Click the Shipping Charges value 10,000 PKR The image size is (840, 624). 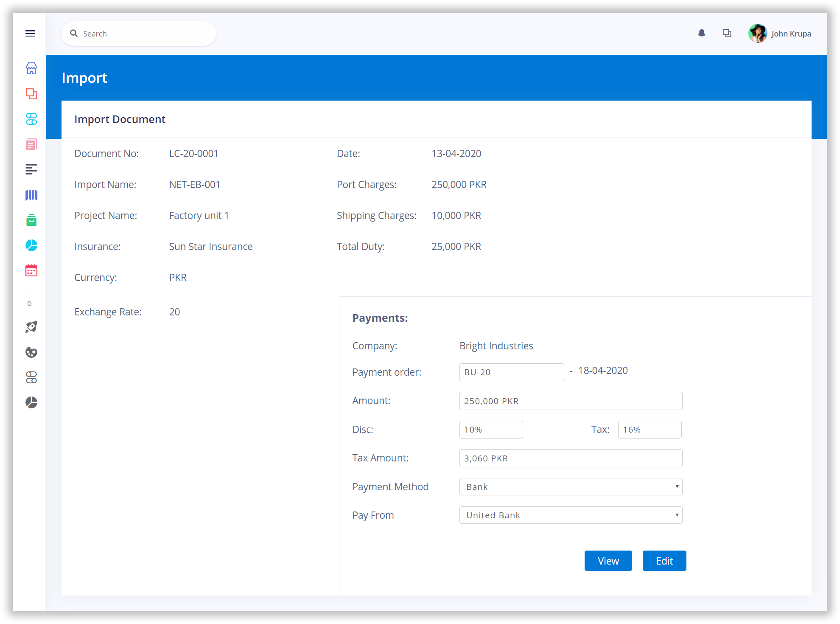456,216
